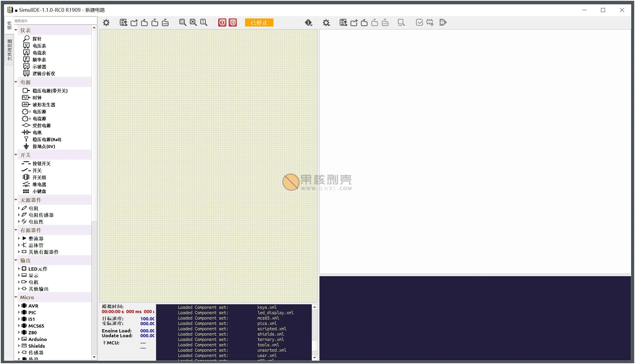
Task: Expand the LED元件 group
Action: (x=19, y=268)
